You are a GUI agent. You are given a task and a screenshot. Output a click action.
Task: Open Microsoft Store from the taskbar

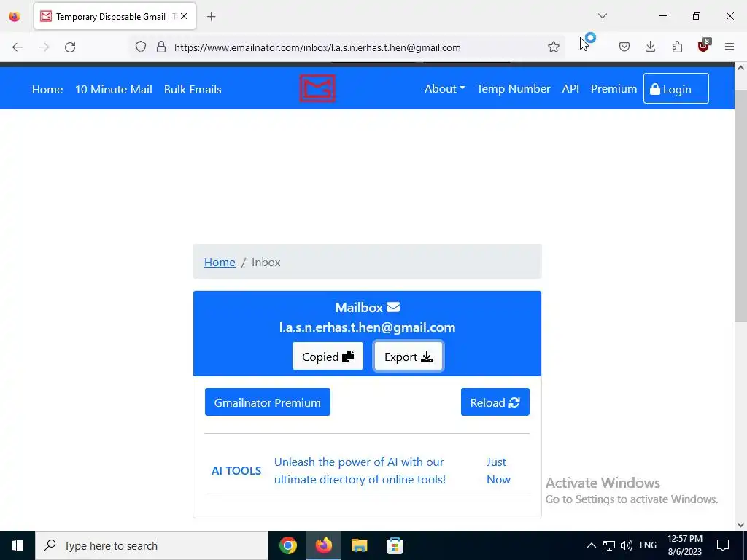point(395,545)
